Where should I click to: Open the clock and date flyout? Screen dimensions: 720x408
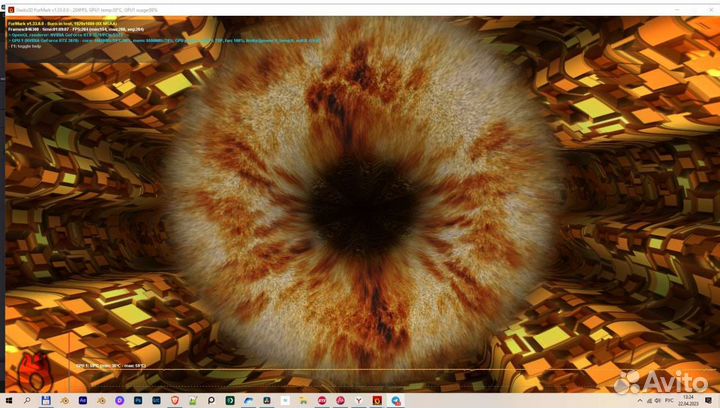tap(689, 400)
